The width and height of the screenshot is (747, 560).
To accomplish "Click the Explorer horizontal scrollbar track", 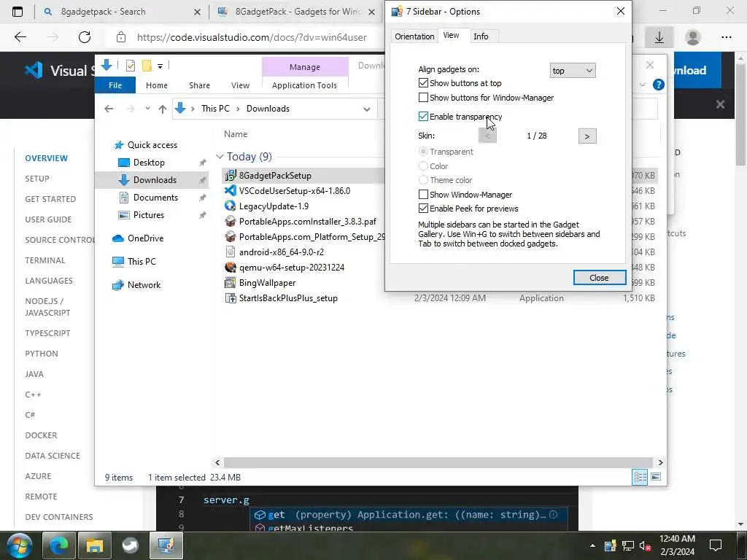I will (x=438, y=462).
